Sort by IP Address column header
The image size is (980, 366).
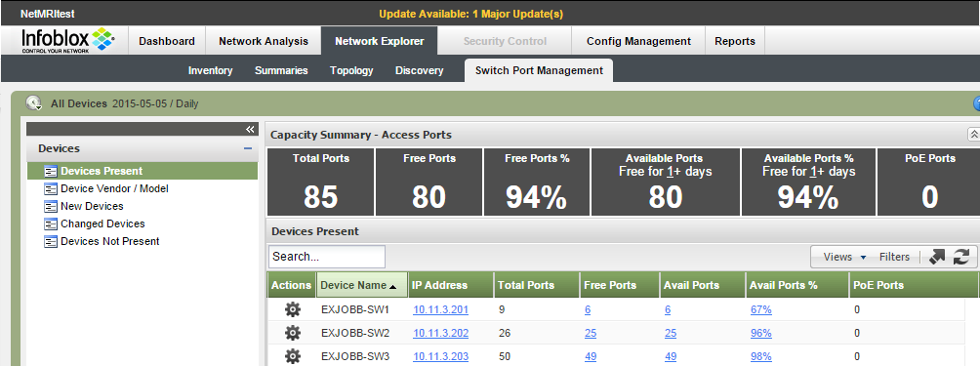pos(451,285)
